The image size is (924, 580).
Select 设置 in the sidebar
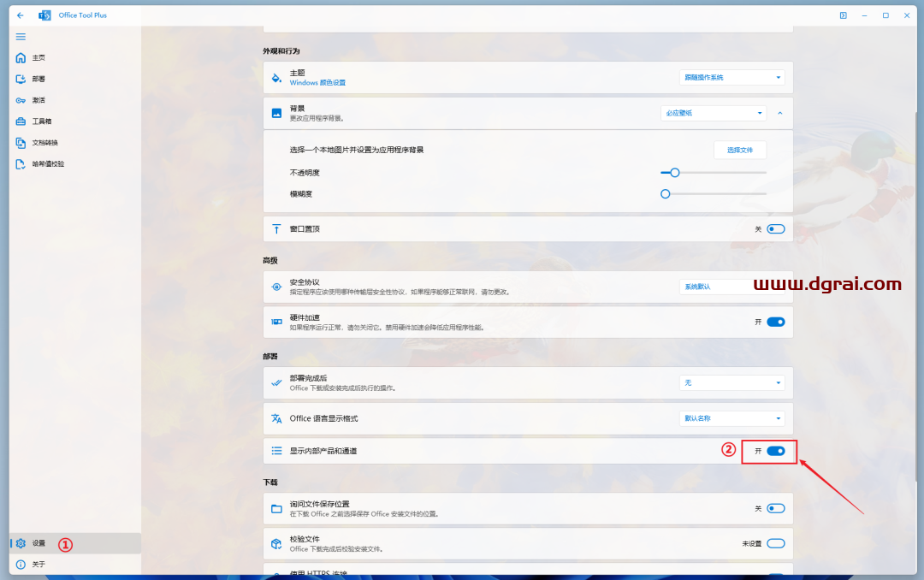tap(75, 543)
